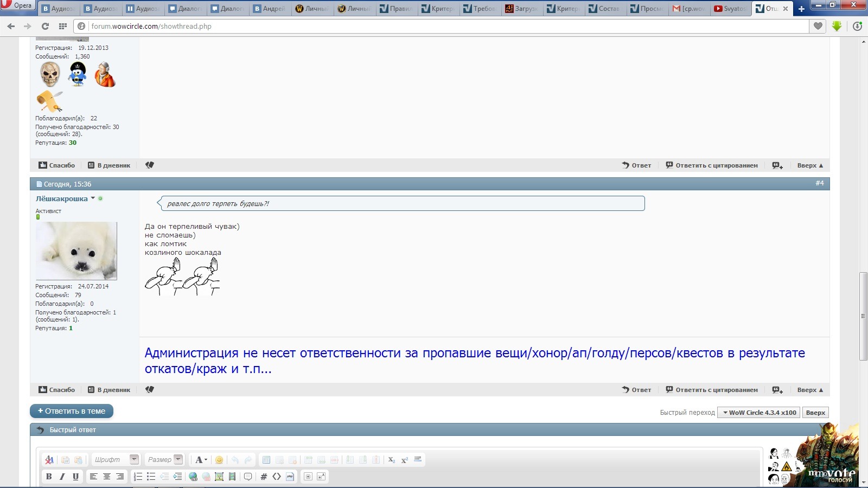Insert horizontal line icon in editor
This screenshot has width=868, height=488.
point(418,460)
